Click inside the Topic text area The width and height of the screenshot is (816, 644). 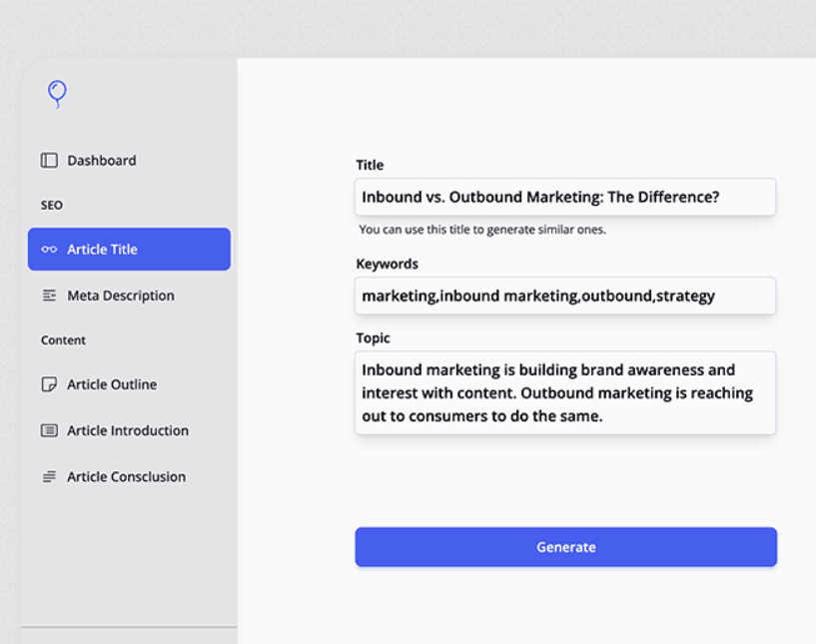pyautogui.click(x=565, y=392)
